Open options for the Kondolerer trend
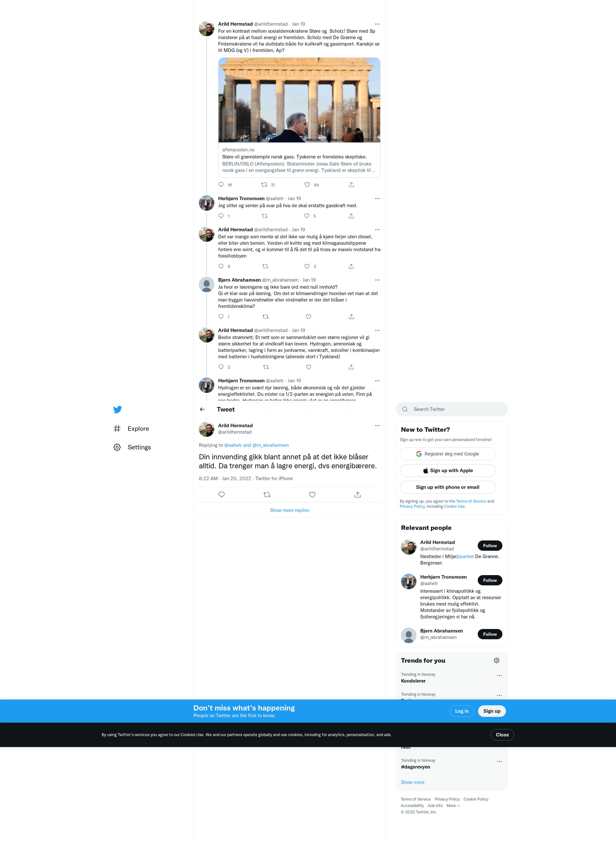Viewport: 616px width, 841px height. click(499, 675)
